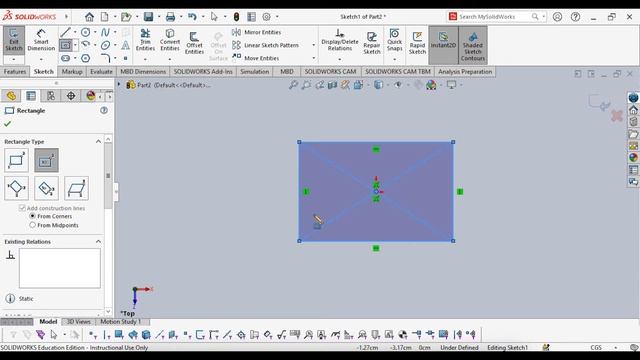Switch to the Markup tab
This screenshot has height=360, width=640.
(x=72, y=71)
